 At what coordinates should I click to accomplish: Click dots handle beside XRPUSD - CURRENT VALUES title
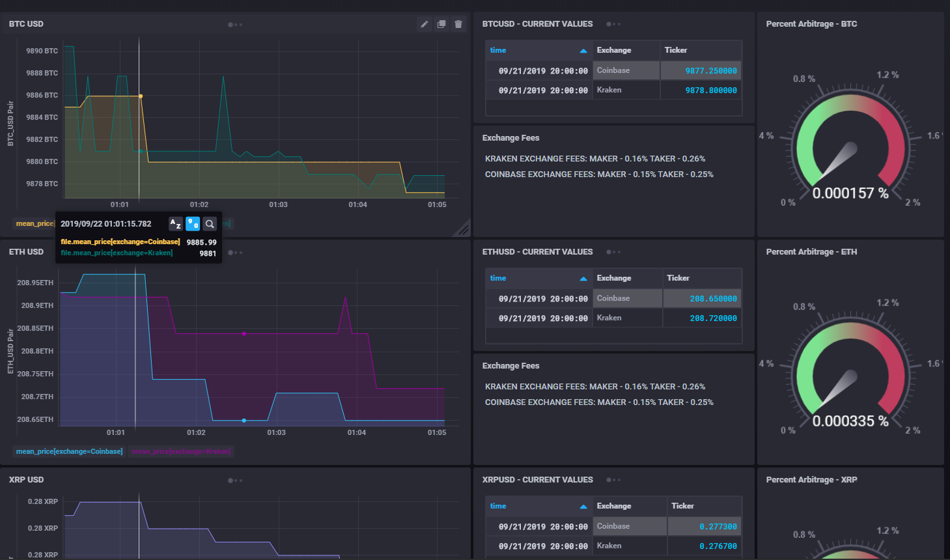click(x=613, y=480)
